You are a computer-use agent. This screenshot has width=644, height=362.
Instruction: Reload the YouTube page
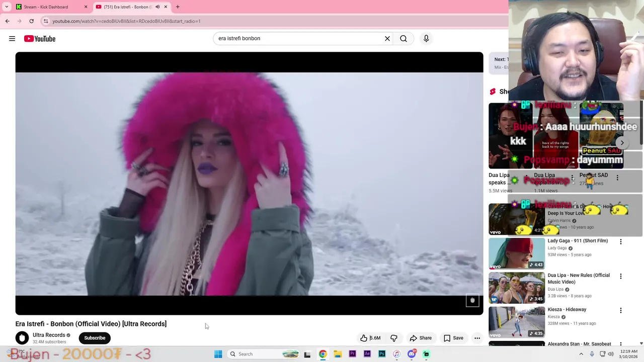pyautogui.click(x=31, y=21)
